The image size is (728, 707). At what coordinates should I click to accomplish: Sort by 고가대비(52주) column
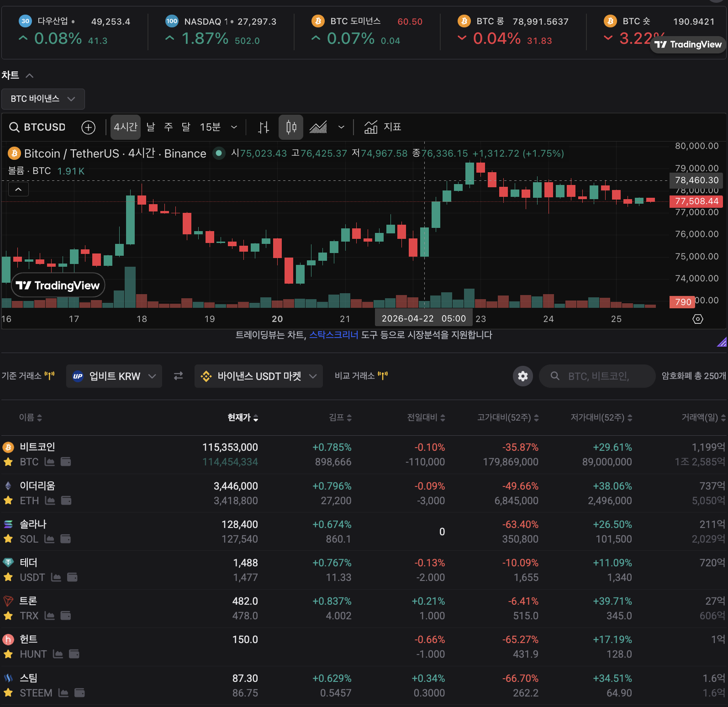click(x=508, y=417)
